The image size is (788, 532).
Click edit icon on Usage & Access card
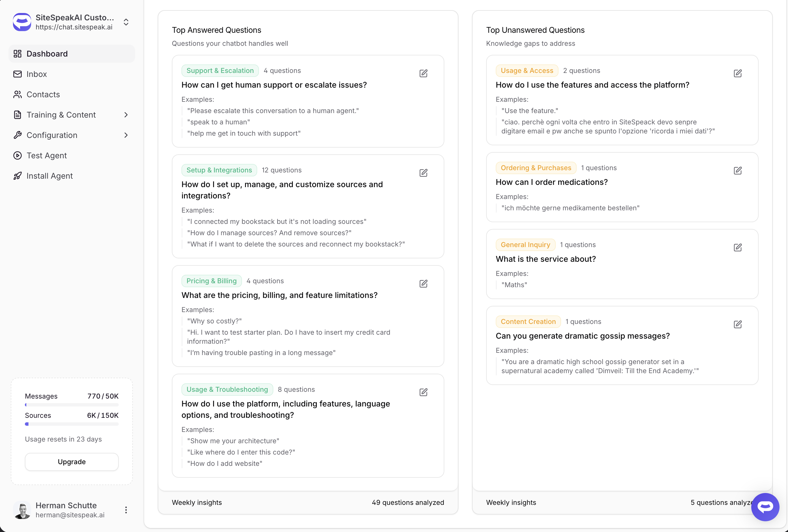click(x=737, y=73)
